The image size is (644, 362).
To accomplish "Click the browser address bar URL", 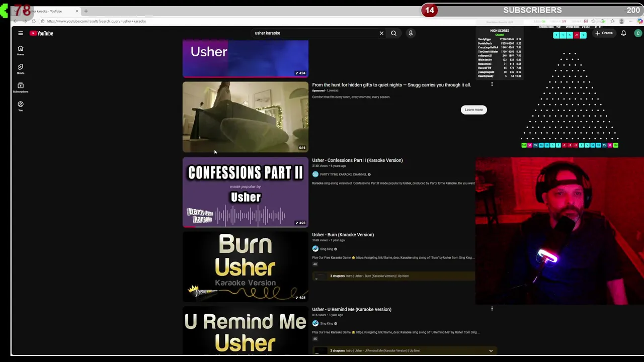I will pos(96,21).
